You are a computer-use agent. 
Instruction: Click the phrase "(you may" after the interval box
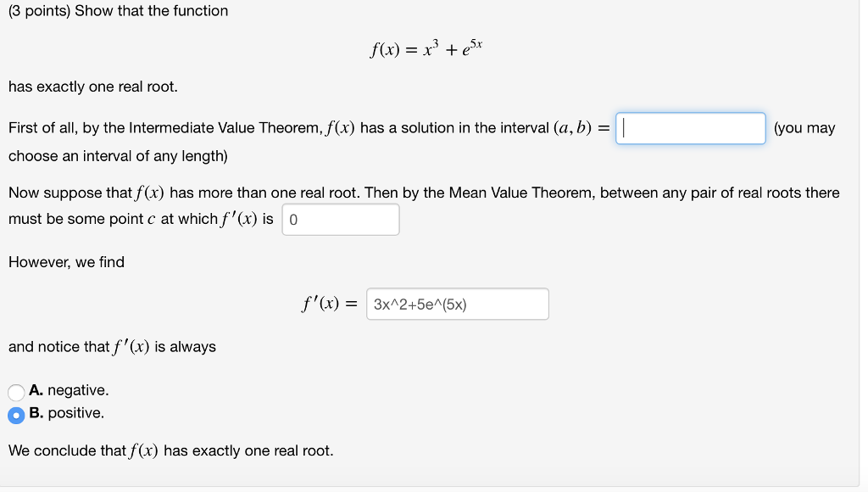[x=804, y=127]
